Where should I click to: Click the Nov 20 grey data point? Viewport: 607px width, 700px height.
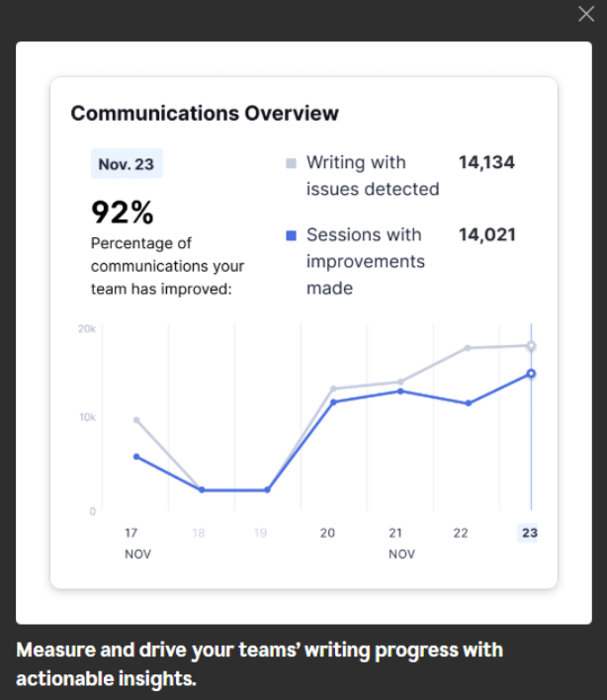[333, 389]
